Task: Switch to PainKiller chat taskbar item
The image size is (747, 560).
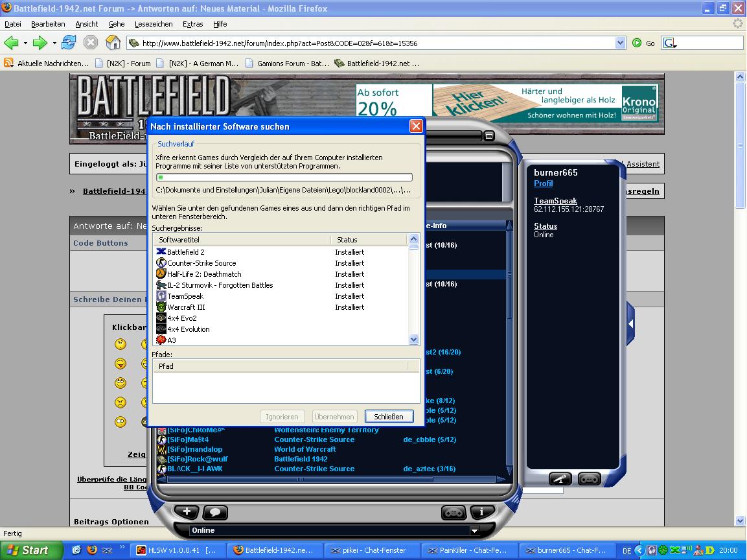Action: [469, 550]
